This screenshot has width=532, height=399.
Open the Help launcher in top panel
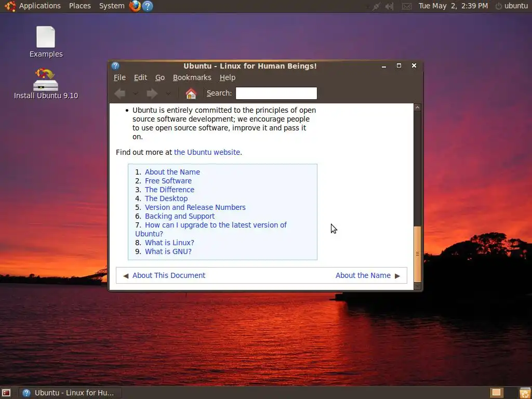[x=148, y=6]
